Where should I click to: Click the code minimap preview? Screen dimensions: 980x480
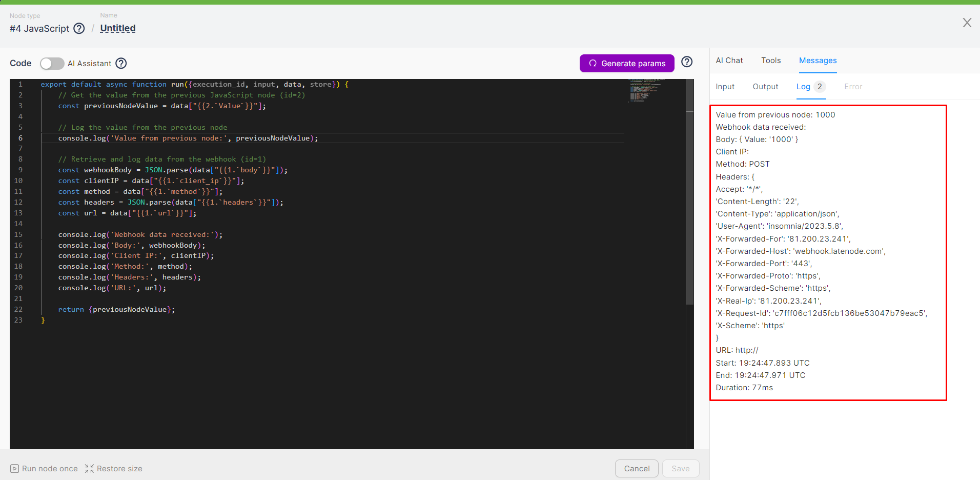pos(646,91)
